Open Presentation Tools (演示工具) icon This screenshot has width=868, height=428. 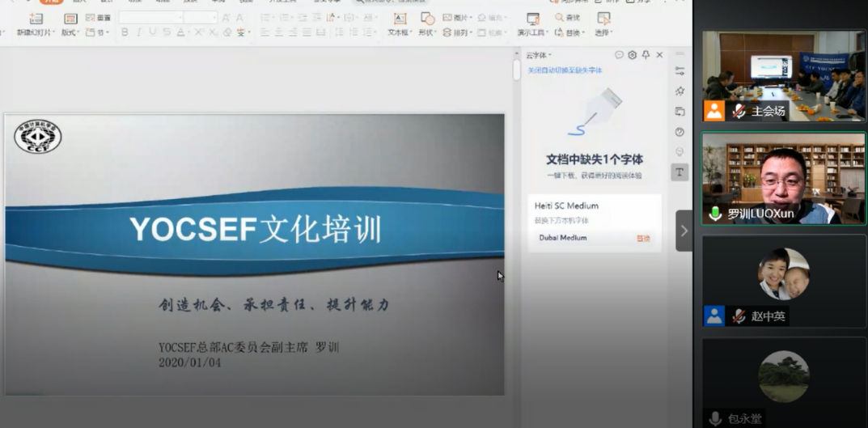(533, 19)
